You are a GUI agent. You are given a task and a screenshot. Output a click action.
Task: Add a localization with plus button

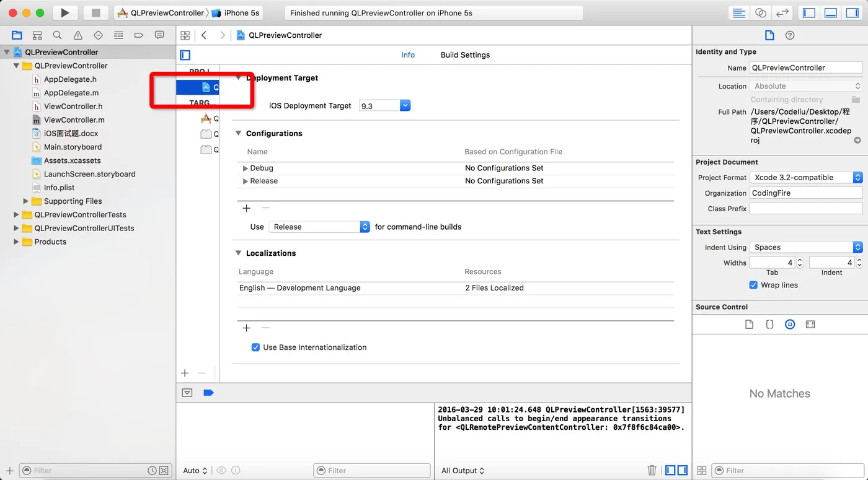(246, 328)
